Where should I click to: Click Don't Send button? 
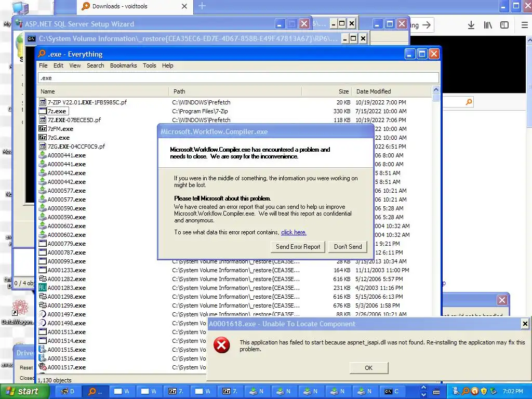(348, 247)
